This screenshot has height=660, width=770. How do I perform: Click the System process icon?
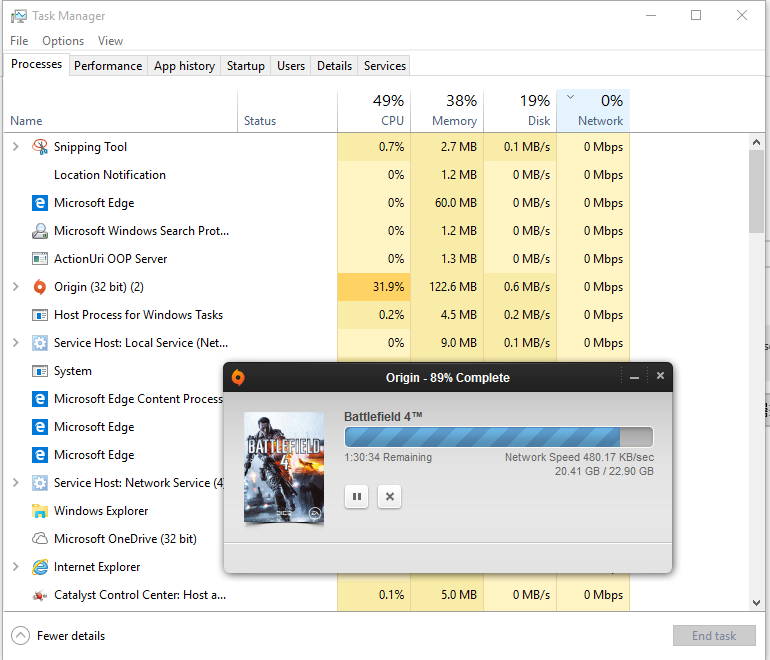(x=40, y=371)
